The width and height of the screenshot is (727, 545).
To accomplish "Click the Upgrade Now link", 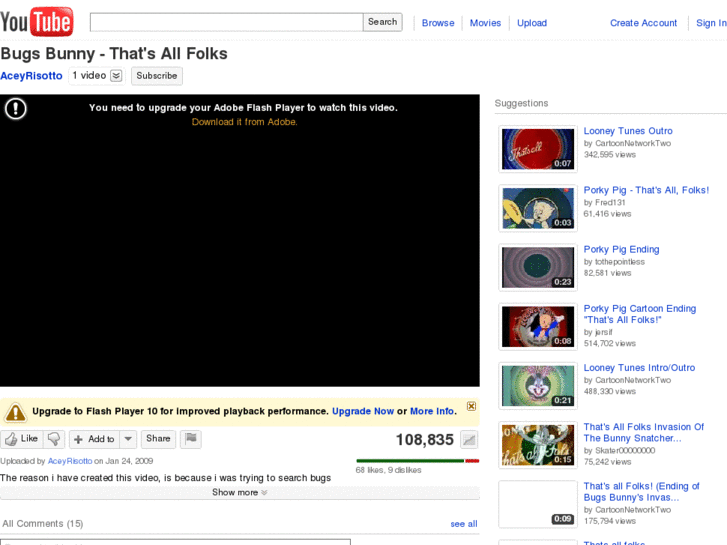I will pyautogui.click(x=363, y=411).
